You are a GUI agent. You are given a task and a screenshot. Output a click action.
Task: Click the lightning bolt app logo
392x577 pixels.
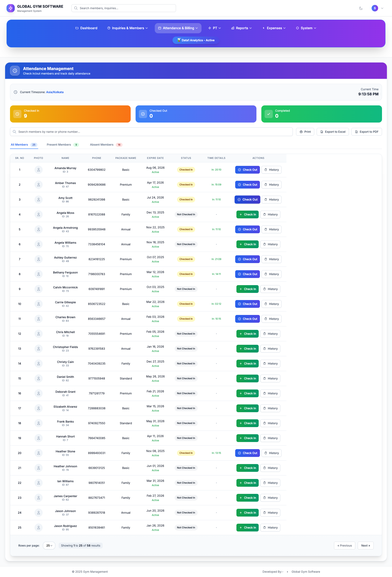point(10,8)
